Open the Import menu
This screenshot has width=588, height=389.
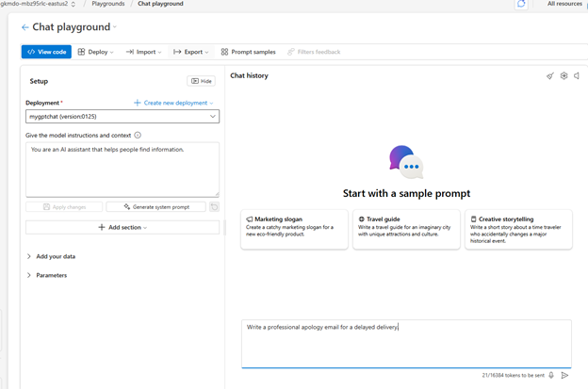143,52
